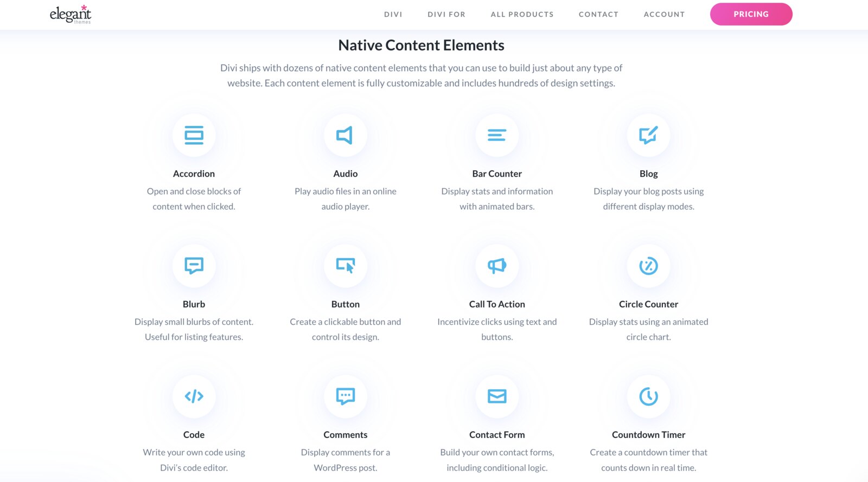Click 'Open and close blocks of' description
Screen dimensions: 868x482
(x=194, y=191)
